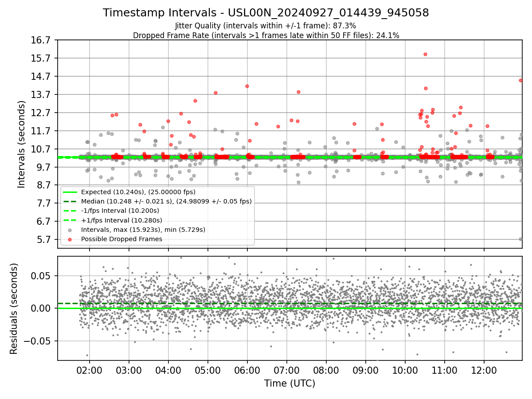Click the '+1/fps Interval (10.280s)' legend entry
This screenshot has height=399, width=532.
coord(121,220)
